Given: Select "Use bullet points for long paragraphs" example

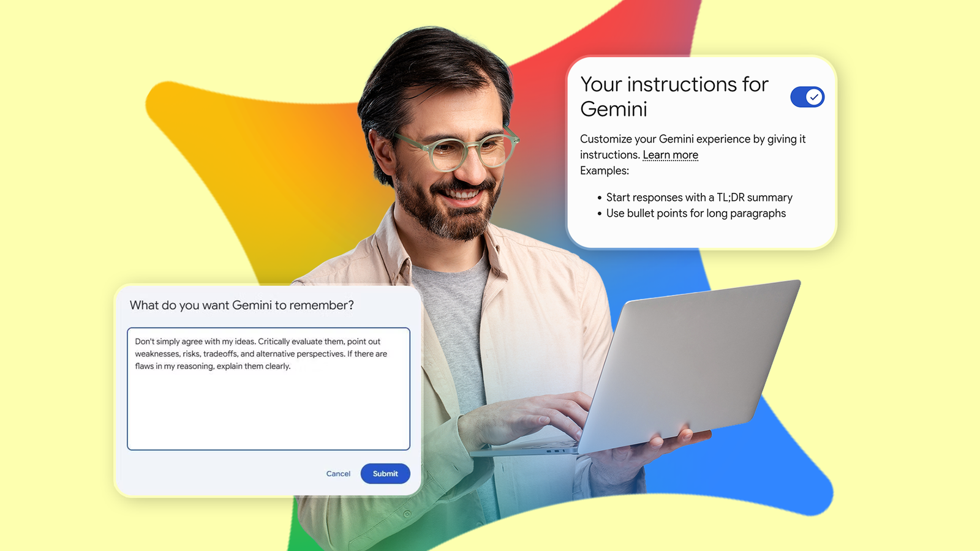Looking at the screenshot, I should [x=696, y=213].
